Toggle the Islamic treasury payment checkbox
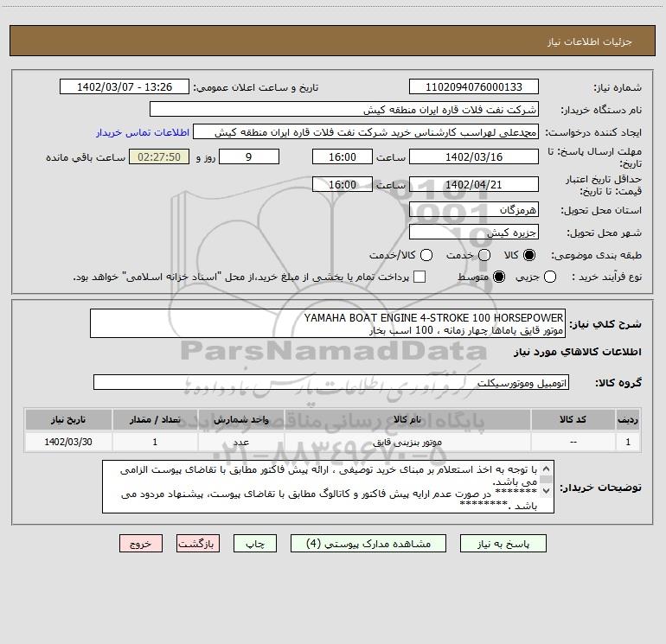The height and width of the screenshot is (644, 666). [x=419, y=277]
